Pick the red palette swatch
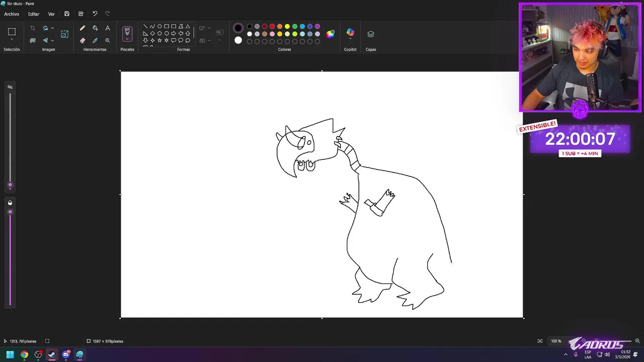Image resolution: width=644 pixels, height=362 pixels. click(x=272, y=27)
